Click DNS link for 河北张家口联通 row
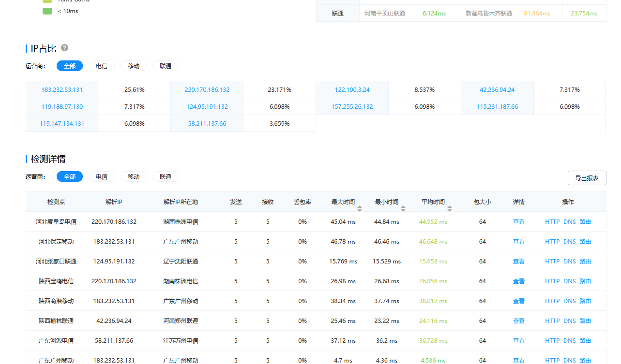The width and height of the screenshot is (621, 364). point(570,261)
